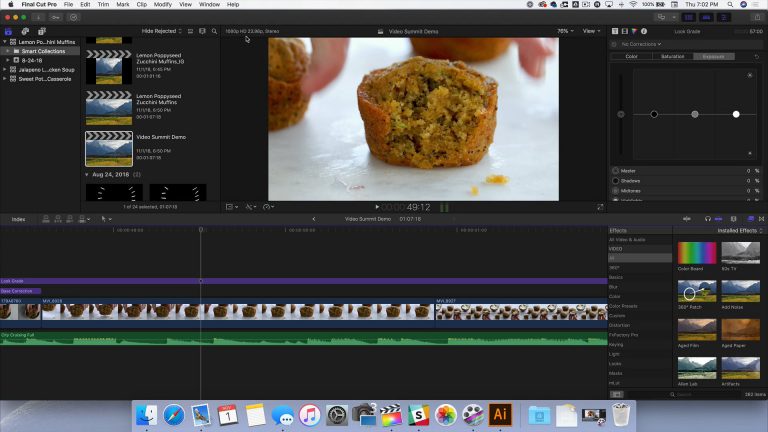The image size is (768, 432).
Task: Enter full screen viewer mode
Action: (x=600, y=207)
